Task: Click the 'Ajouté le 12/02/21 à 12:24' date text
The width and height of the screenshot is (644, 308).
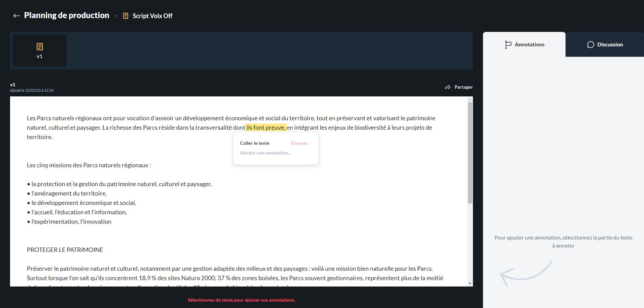Action: click(x=32, y=90)
